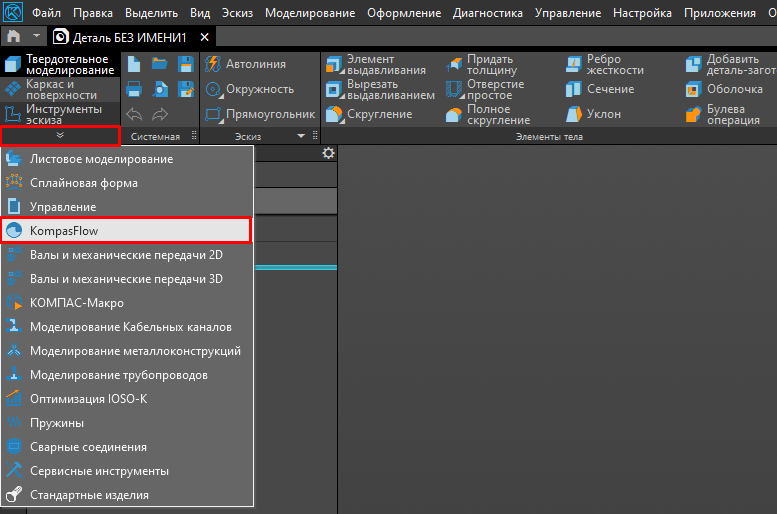
Task: Select Сервисные инструменты entry
Action: (127, 471)
